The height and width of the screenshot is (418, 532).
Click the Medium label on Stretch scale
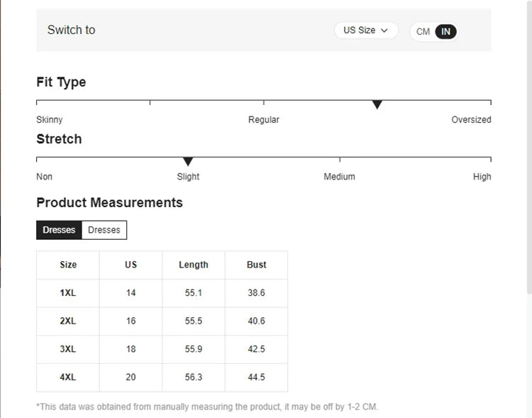pos(339,177)
